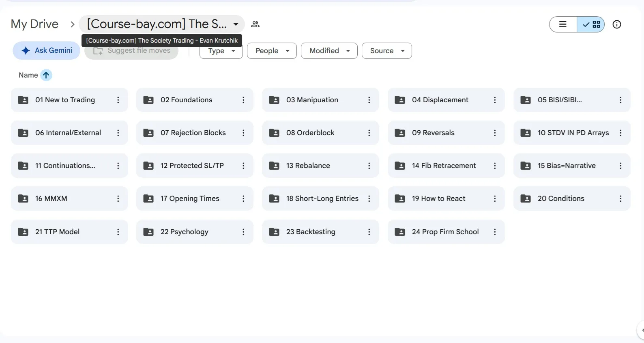The image size is (644, 343).
Task: Open more actions for 04 Displacement
Action: point(495,100)
